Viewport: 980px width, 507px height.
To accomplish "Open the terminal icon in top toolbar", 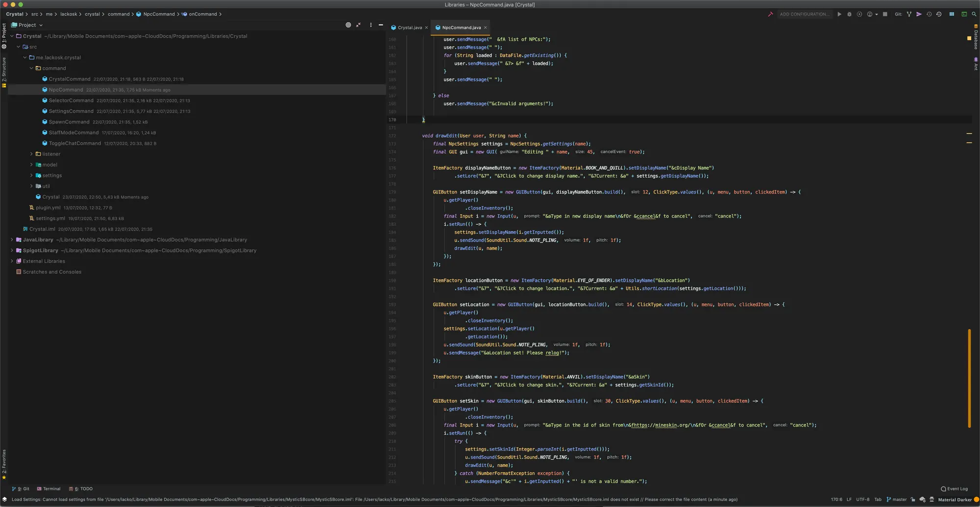I will (964, 14).
